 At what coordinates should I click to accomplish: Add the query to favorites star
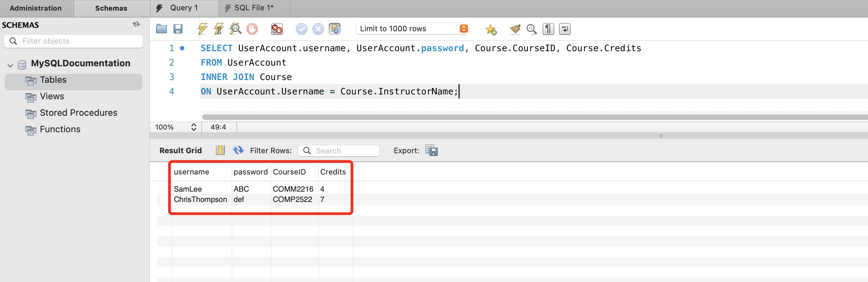click(491, 30)
